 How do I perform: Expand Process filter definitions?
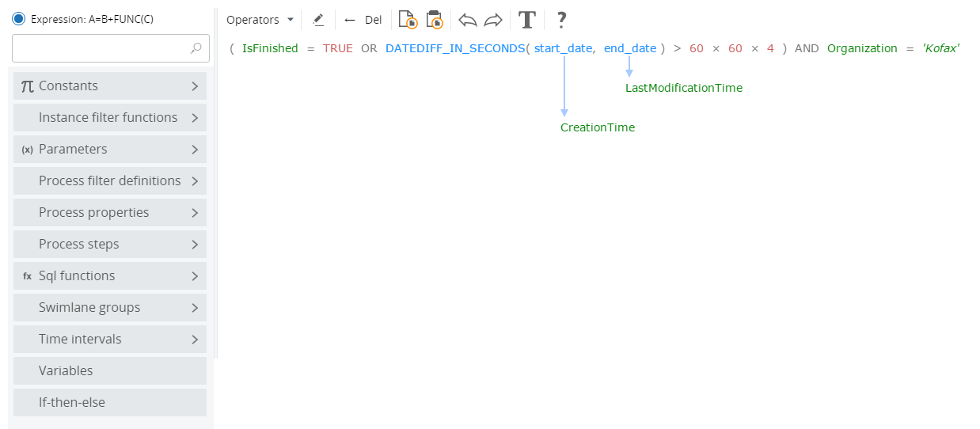point(110,180)
